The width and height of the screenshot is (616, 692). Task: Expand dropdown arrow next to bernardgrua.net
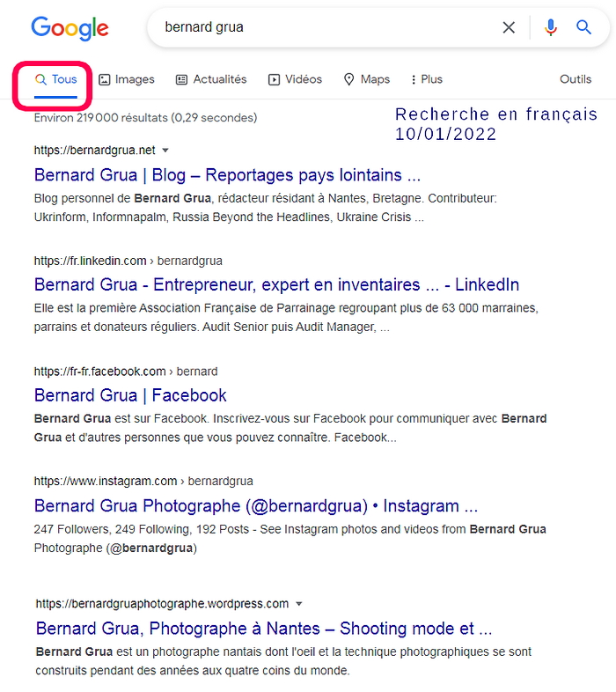165,151
